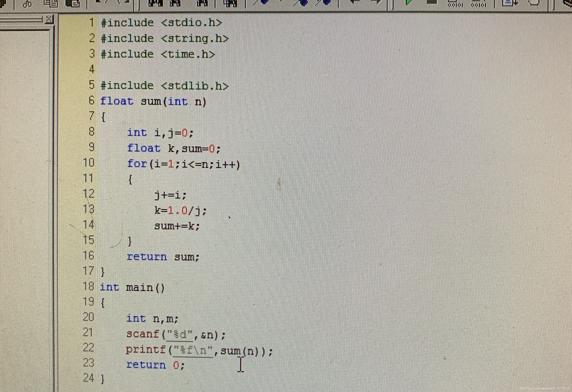Image resolution: width=572 pixels, height=392 pixels.
Task: Click the green Run arrow icon
Action: tap(409, 2)
